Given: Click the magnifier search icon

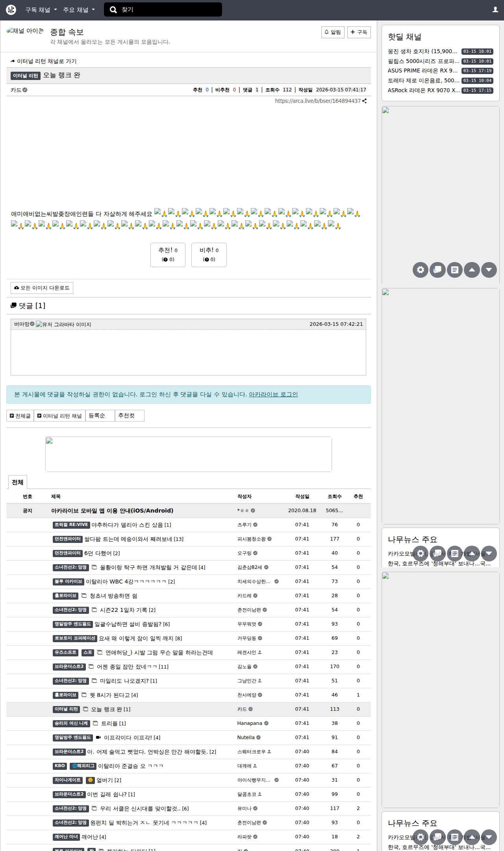Looking at the screenshot, I should (113, 10).
